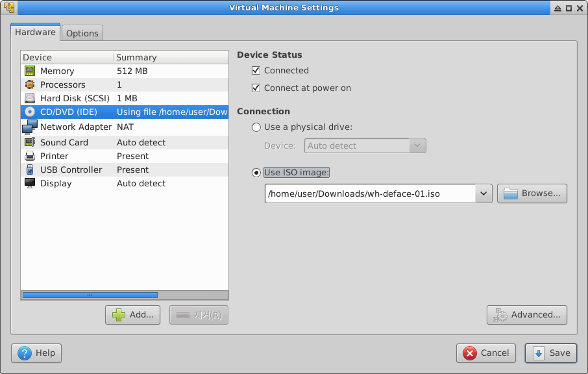588x374 pixels.
Task: Select the Printer device row
Action: click(125, 156)
